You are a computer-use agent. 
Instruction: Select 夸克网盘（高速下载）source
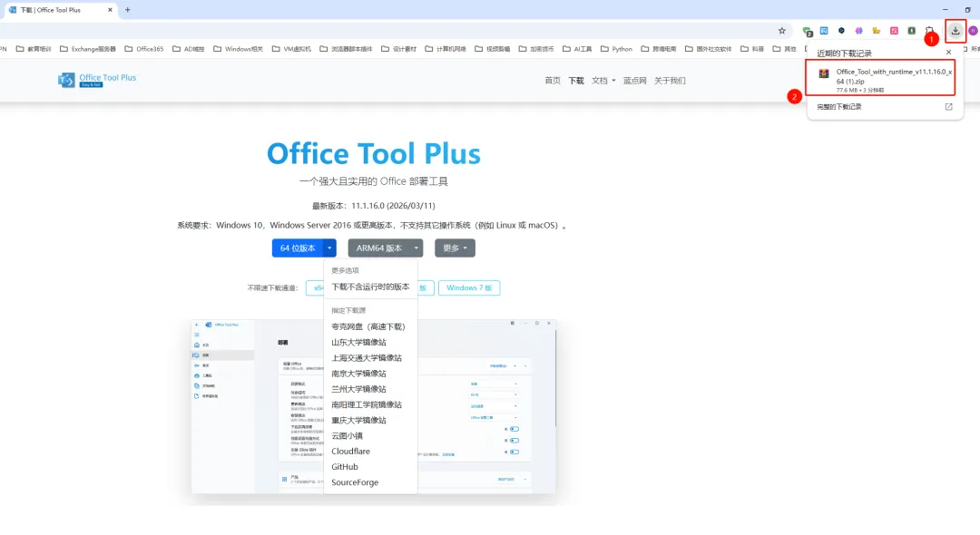tap(370, 326)
